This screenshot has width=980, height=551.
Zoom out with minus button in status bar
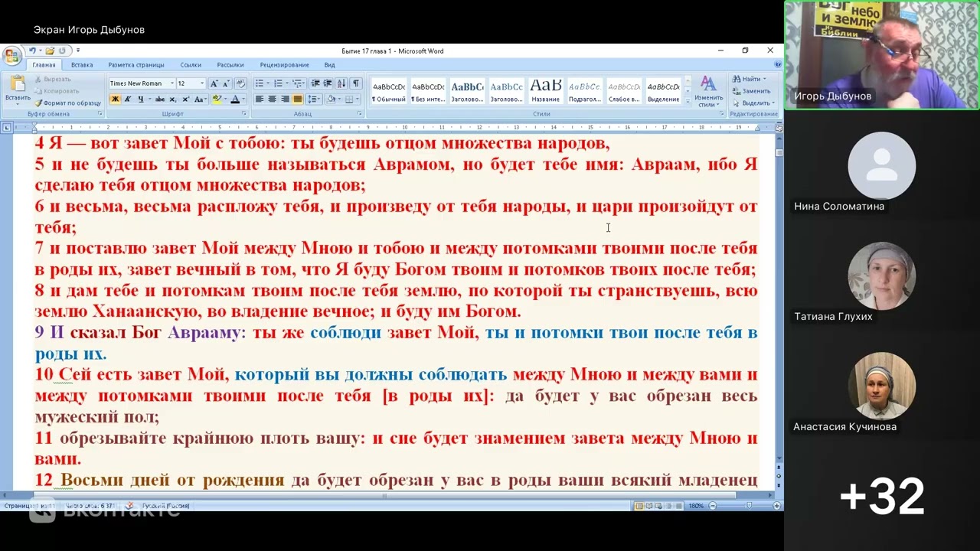(713, 506)
